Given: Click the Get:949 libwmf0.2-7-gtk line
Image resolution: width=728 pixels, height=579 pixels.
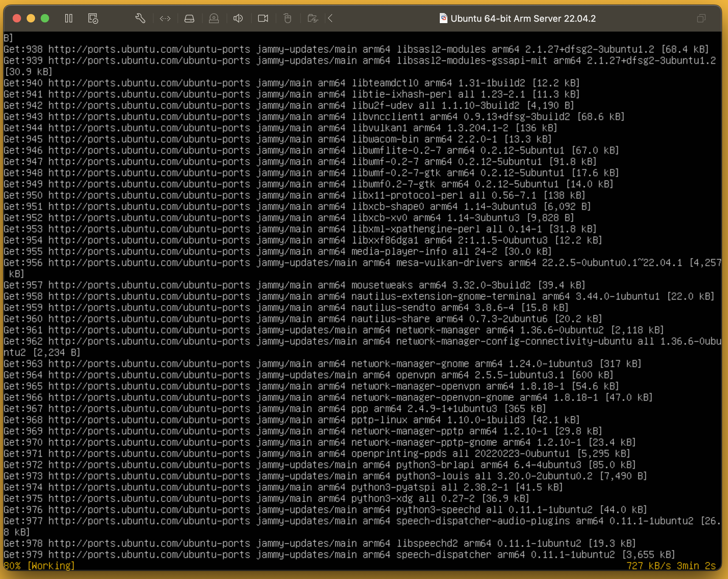Looking at the screenshot, I should click(x=309, y=184).
